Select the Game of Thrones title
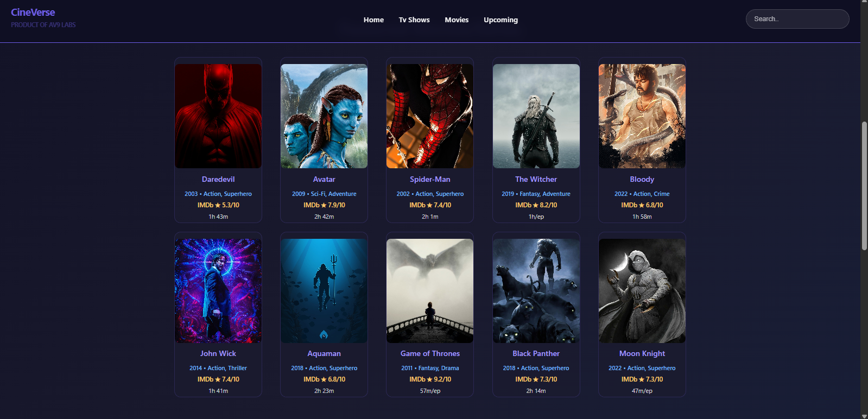This screenshot has width=868, height=419. click(430, 353)
